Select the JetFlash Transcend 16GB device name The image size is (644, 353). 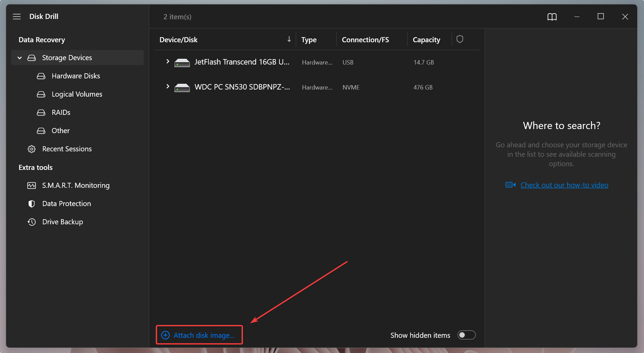tap(242, 62)
